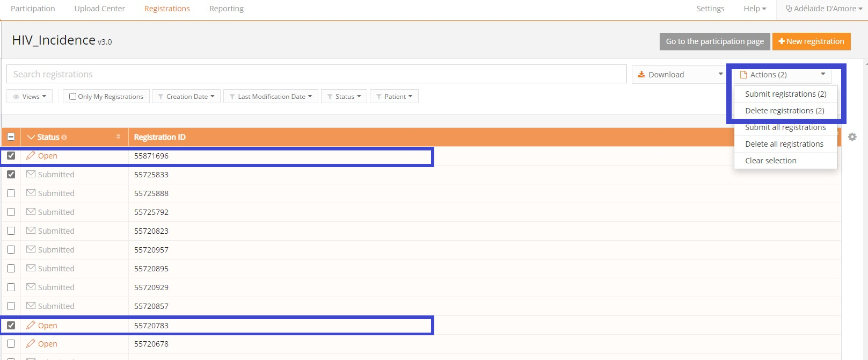The image size is (868, 360).
Task: Check the checkbox for registration 55725888
Action: coord(11,193)
